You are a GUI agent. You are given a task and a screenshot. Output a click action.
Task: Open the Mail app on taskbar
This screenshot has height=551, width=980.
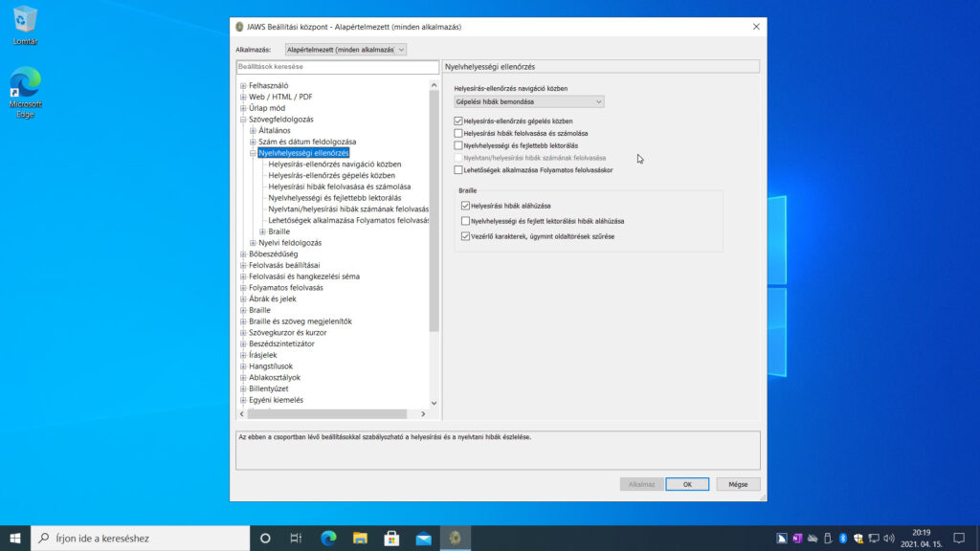(x=424, y=538)
